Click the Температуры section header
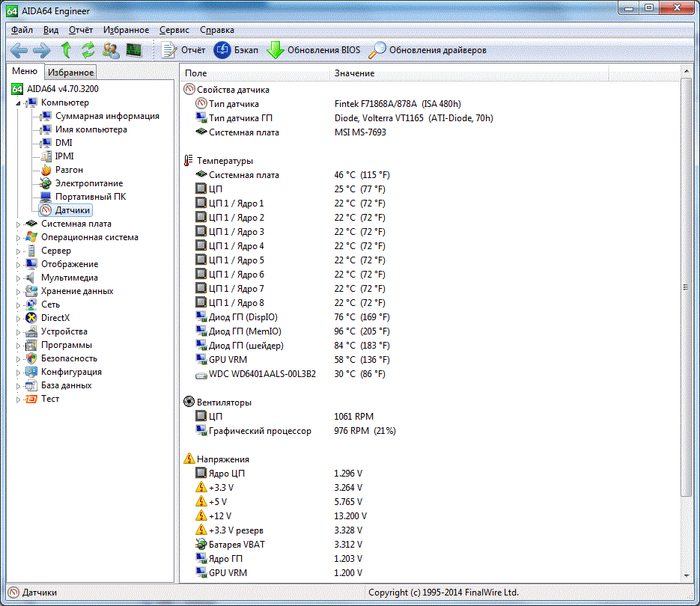Screen dimensions: 700x606 point(225,161)
